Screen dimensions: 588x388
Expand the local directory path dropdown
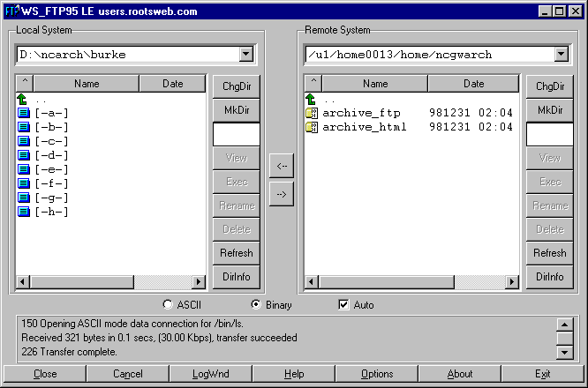(x=245, y=55)
